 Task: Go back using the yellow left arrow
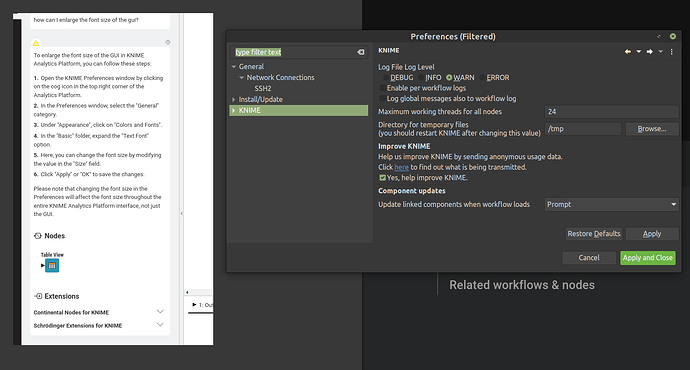point(628,52)
